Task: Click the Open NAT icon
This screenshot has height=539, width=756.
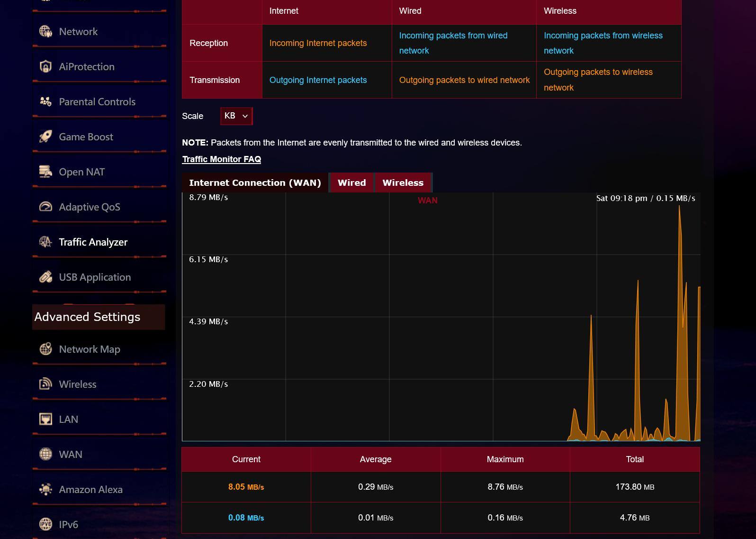Action: tap(45, 172)
